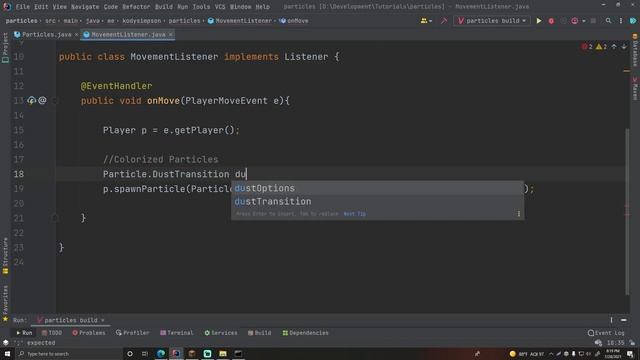Open the Favorites tool window sidebar
The image size is (640, 360).
pos(5,304)
